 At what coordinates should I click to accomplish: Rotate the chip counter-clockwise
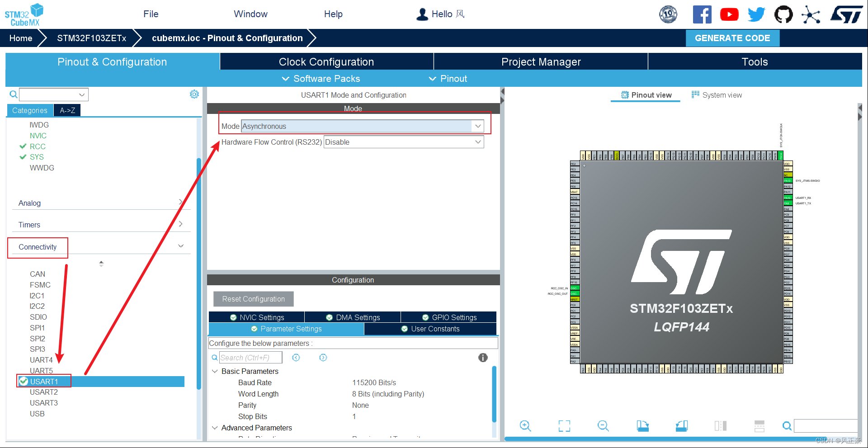(x=682, y=426)
